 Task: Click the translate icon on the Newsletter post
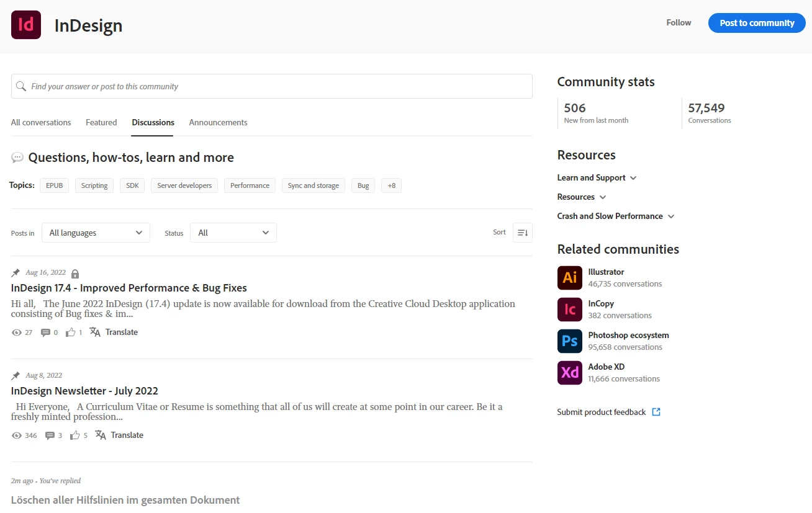pos(101,435)
